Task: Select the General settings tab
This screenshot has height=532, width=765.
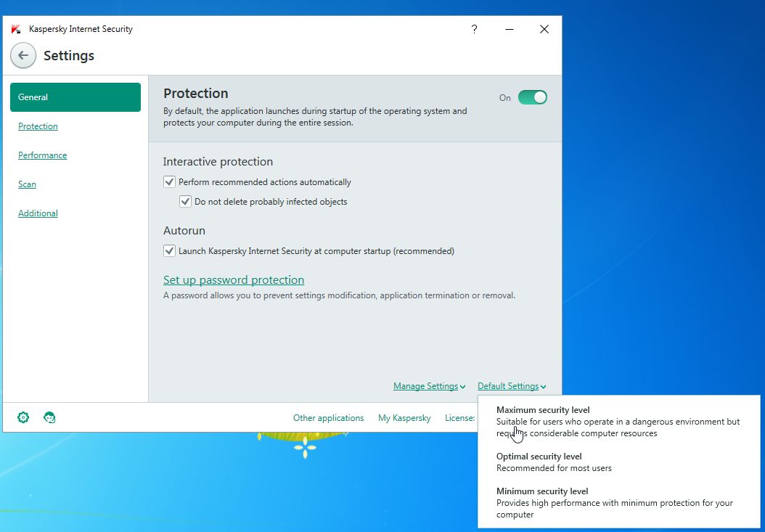Action: (x=75, y=97)
